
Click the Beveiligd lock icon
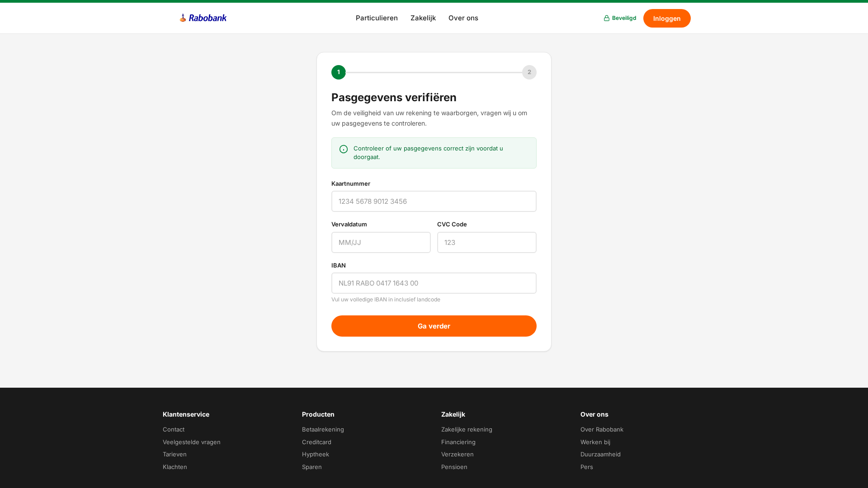(x=607, y=18)
